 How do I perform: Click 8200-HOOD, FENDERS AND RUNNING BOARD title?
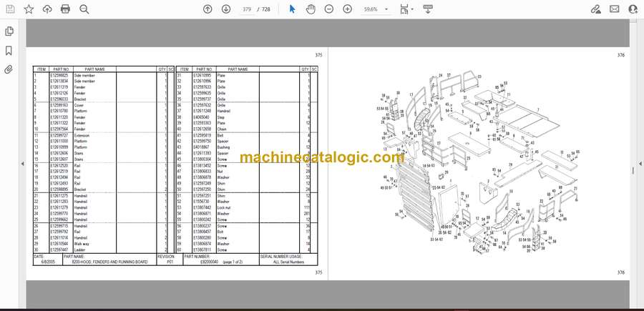[x=109, y=262]
